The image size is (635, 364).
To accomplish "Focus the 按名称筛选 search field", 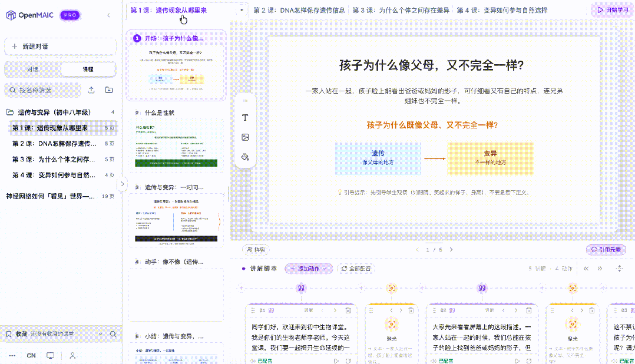I will 42,90.
